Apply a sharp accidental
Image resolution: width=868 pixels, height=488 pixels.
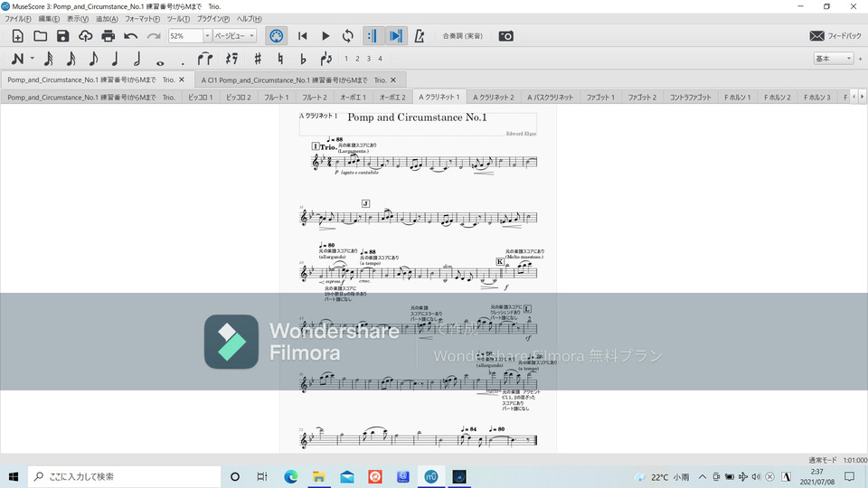coord(258,58)
